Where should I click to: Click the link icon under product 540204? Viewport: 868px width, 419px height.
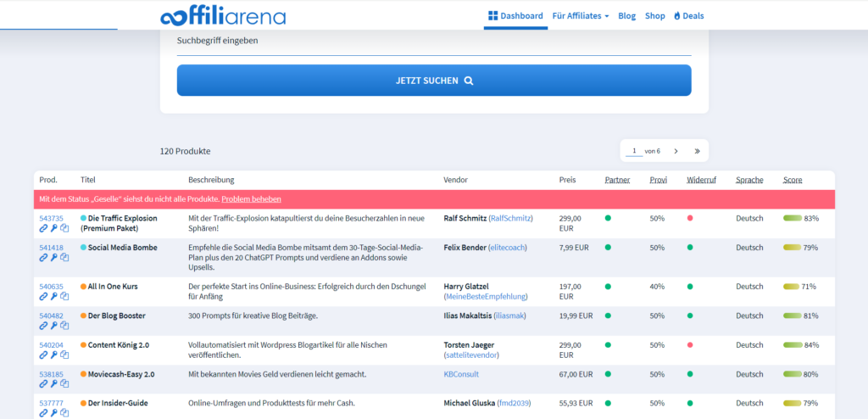(43, 355)
